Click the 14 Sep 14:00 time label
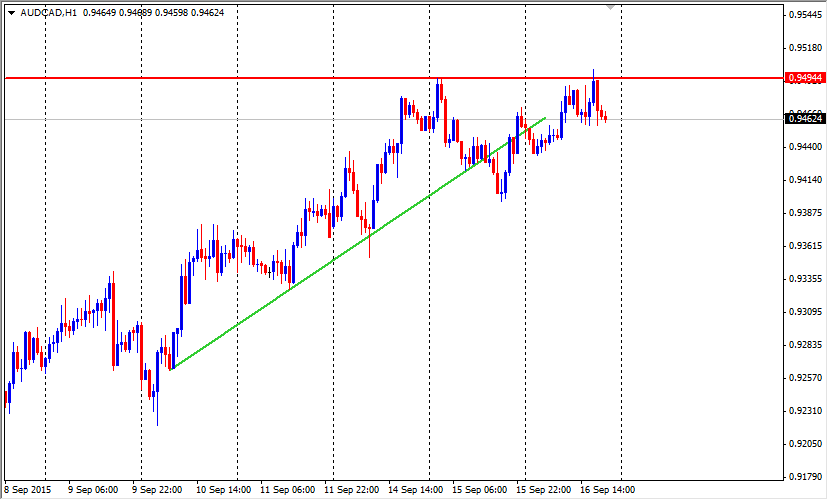This screenshot has height=500, width=828. pos(416,490)
